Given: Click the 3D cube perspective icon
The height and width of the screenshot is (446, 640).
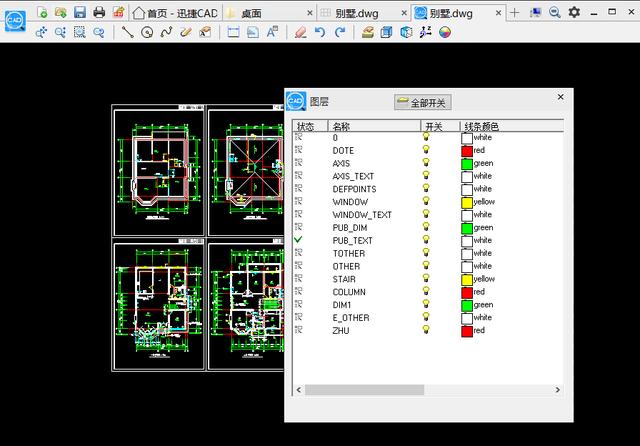Looking at the screenshot, I should [x=406, y=32].
